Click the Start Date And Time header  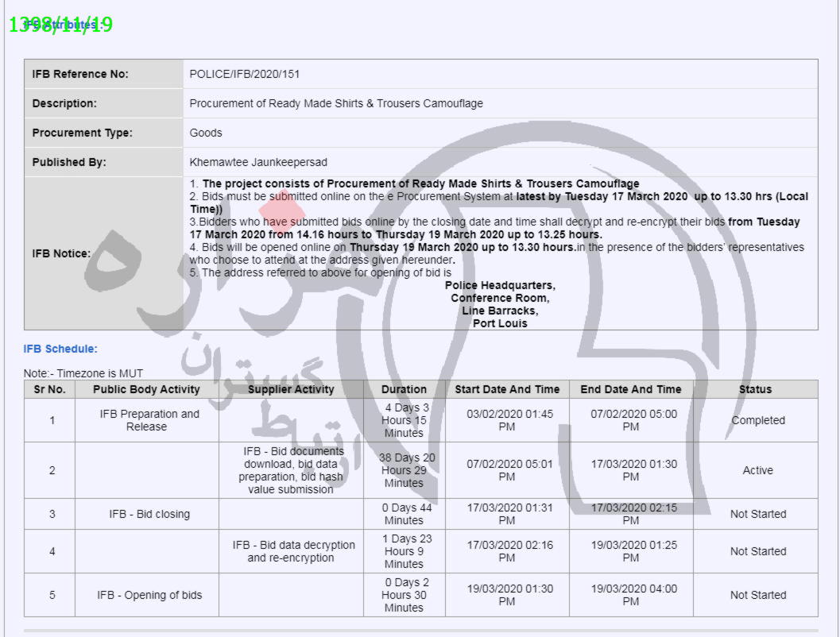(x=507, y=389)
